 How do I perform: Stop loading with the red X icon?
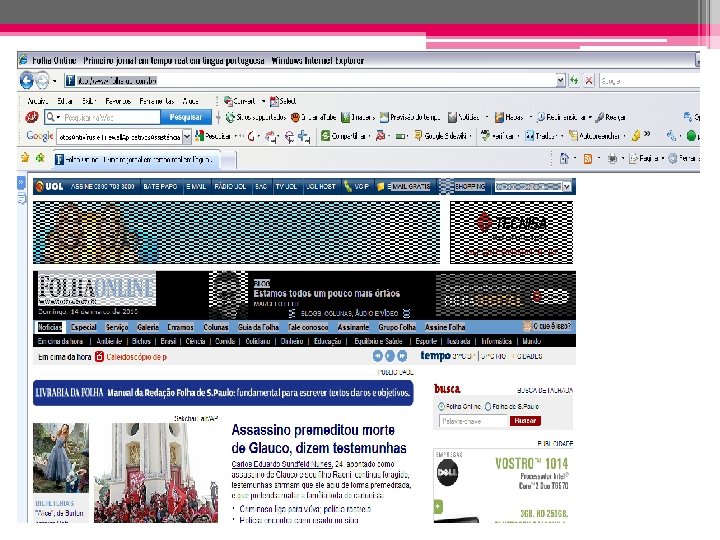coord(589,81)
